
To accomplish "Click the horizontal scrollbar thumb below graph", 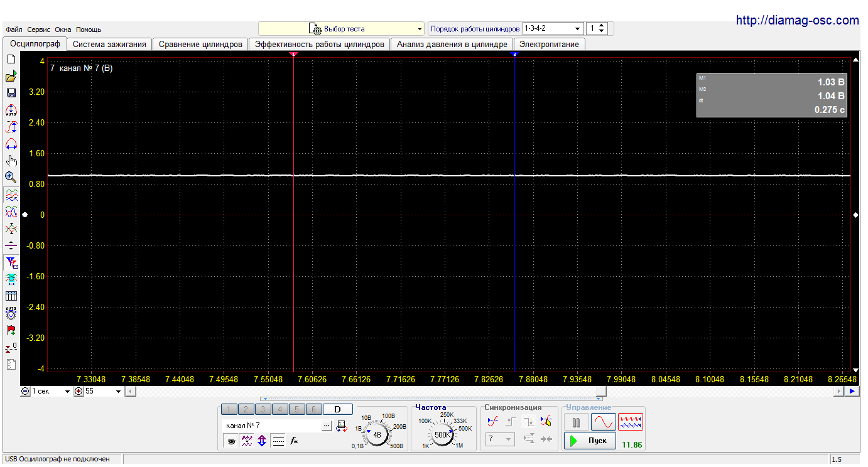I will tap(600, 391).
